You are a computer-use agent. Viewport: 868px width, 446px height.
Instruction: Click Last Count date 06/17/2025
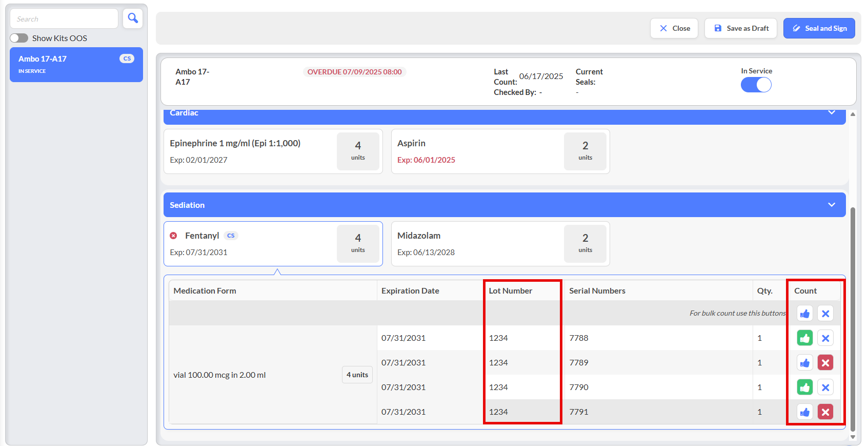tap(541, 76)
